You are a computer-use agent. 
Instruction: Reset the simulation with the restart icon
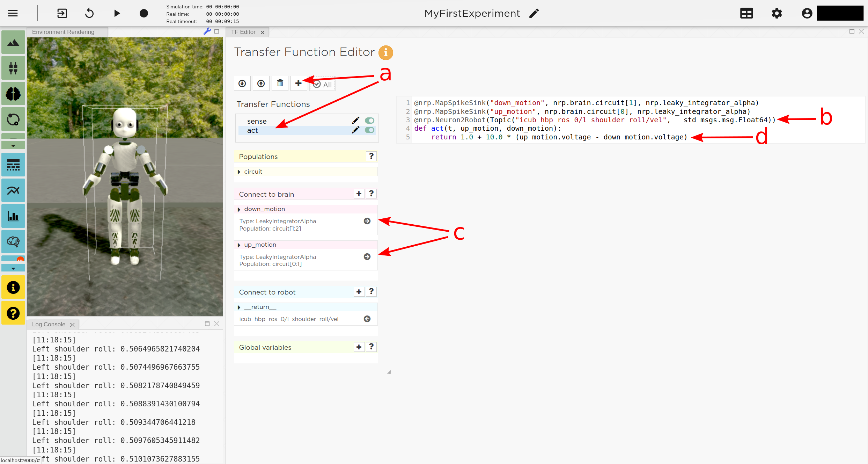[x=89, y=13]
